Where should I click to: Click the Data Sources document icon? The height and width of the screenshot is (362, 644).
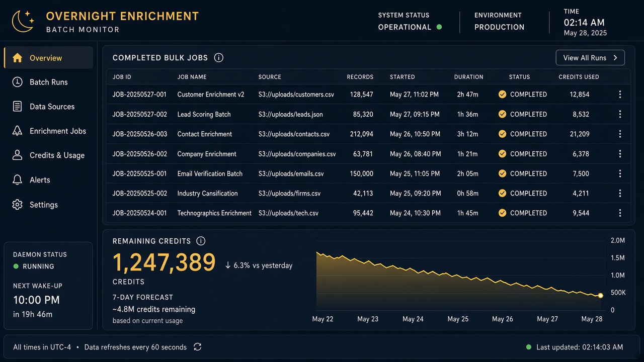(17, 107)
